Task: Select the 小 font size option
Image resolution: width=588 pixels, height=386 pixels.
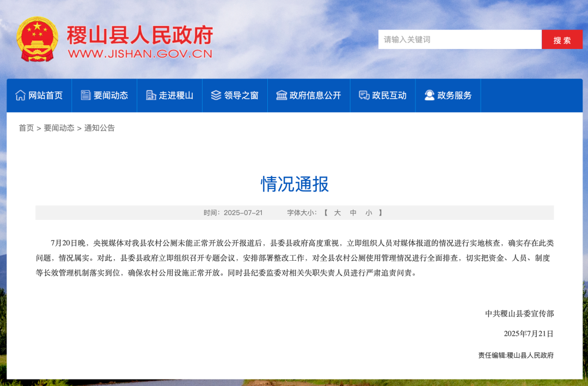Action: (x=369, y=213)
